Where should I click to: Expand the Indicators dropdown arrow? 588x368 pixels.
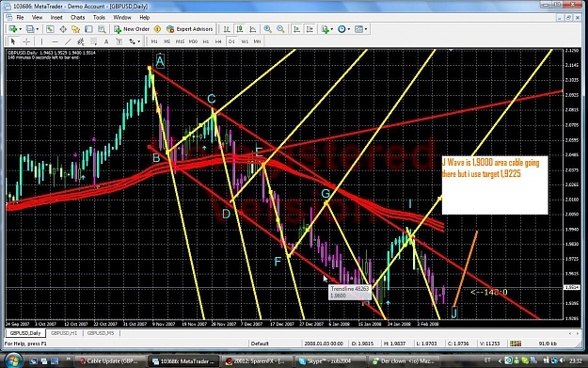coord(332,29)
